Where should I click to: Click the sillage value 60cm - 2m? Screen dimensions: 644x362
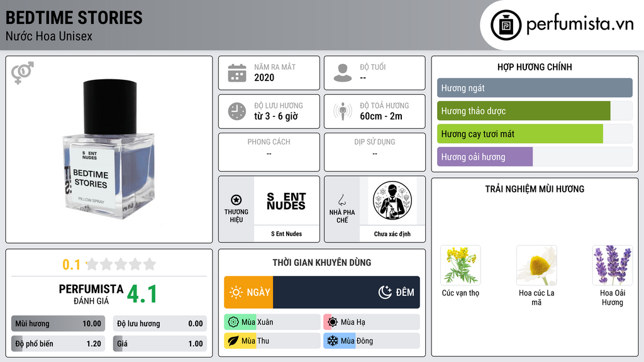point(381,116)
